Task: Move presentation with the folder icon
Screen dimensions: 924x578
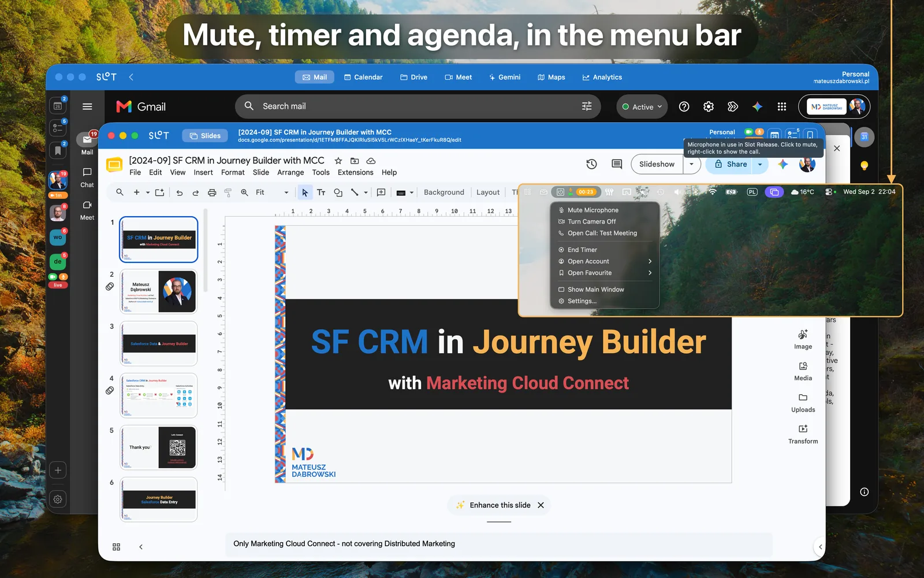Action: click(x=355, y=161)
